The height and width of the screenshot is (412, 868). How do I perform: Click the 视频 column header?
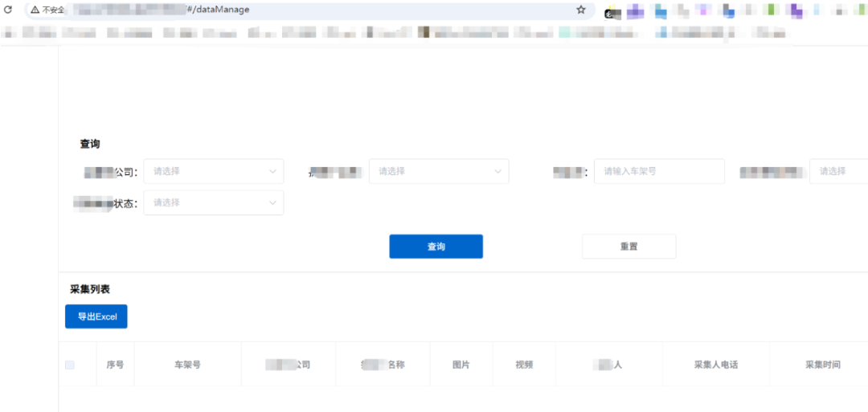pyautogui.click(x=524, y=365)
